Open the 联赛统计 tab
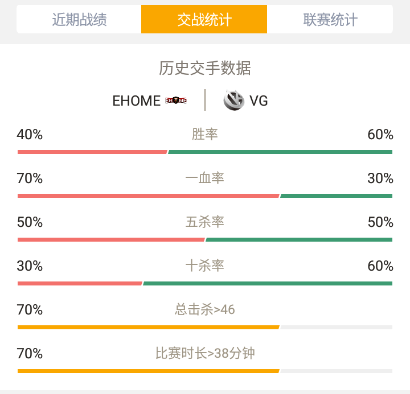 330,19
